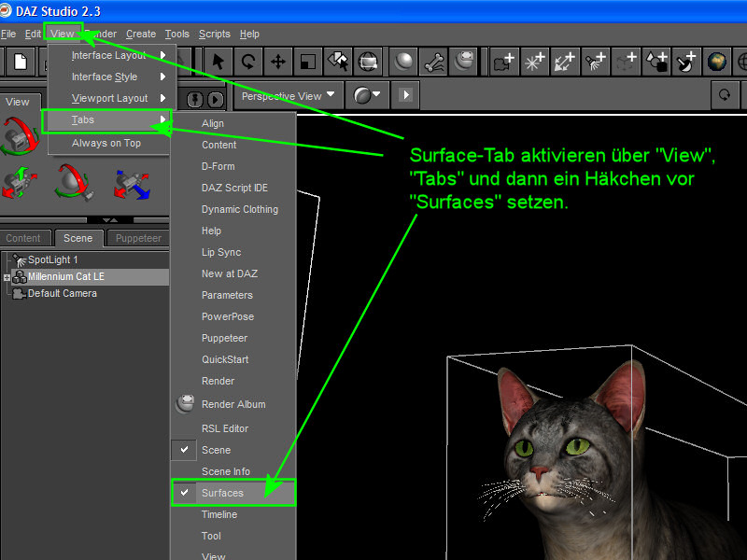The height and width of the screenshot is (560, 747).
Task: Switch to the Puppeteer pane tab
Action: point(138,238)
